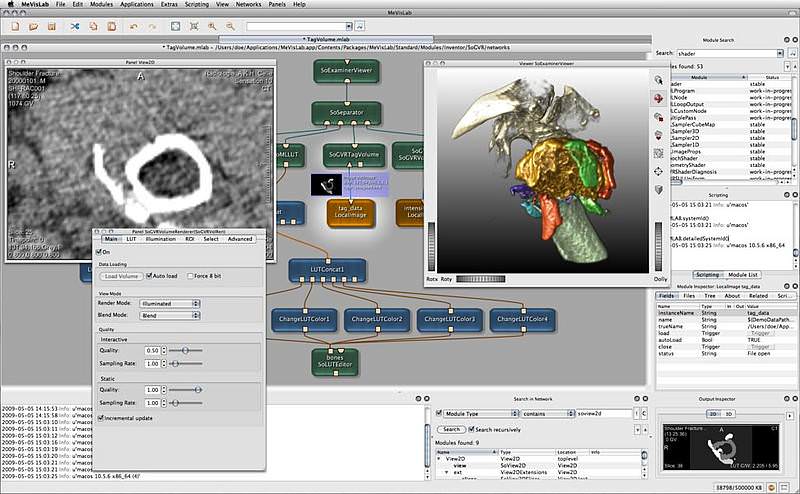Select the picking arrow tool in SoExaminerViewer
The image size is (800, 494).
(x=659, y=80)
